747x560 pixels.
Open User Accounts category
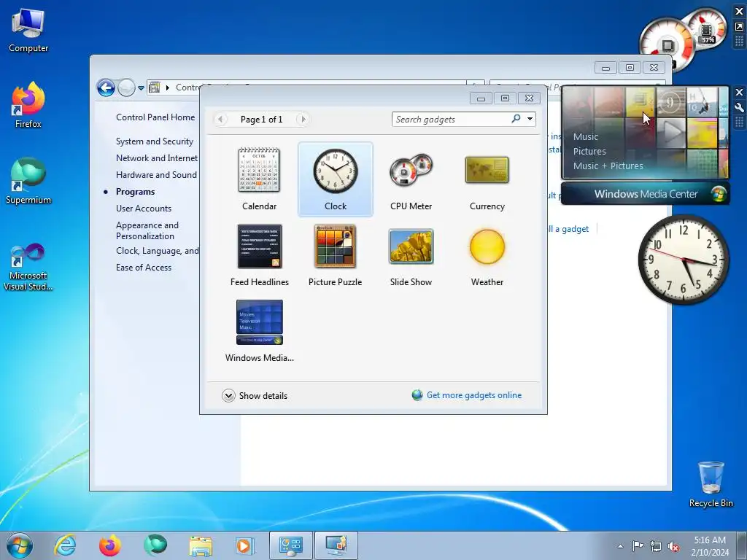click(x=144, y=208)
